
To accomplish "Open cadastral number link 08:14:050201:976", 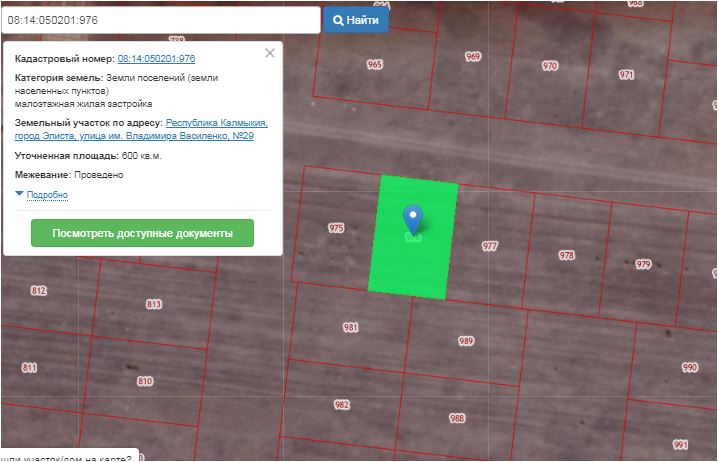I will 156,59.
